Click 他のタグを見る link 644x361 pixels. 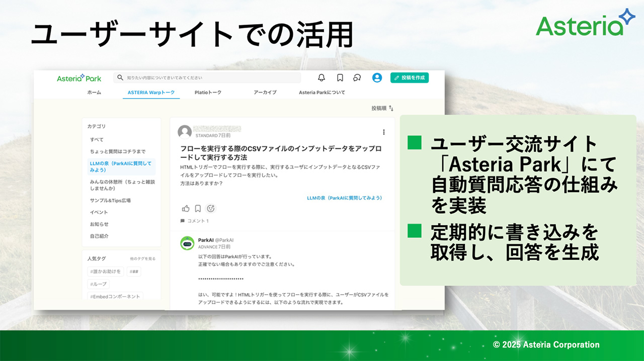point(143,259)
